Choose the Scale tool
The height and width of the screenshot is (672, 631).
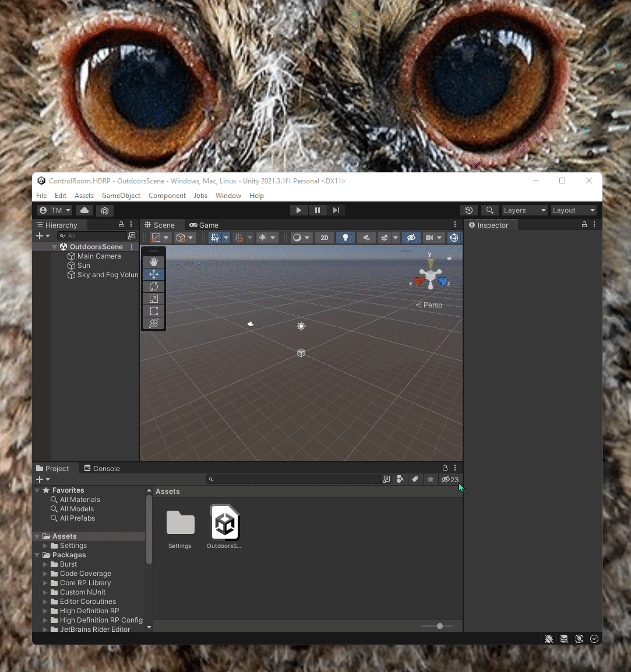coord(153,298)
